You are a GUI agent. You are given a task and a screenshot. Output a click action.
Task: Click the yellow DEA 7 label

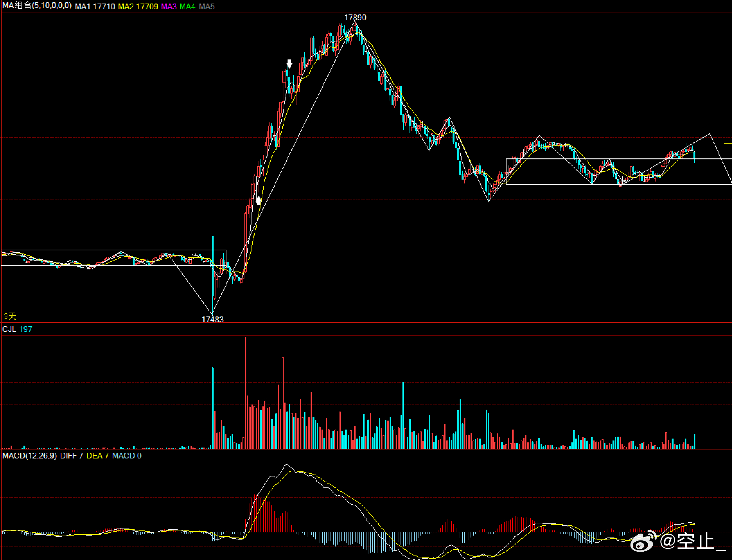[98, 456]
